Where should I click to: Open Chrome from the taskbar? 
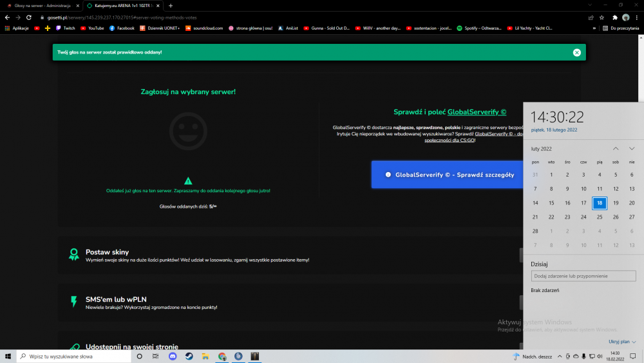click(222, 357)
